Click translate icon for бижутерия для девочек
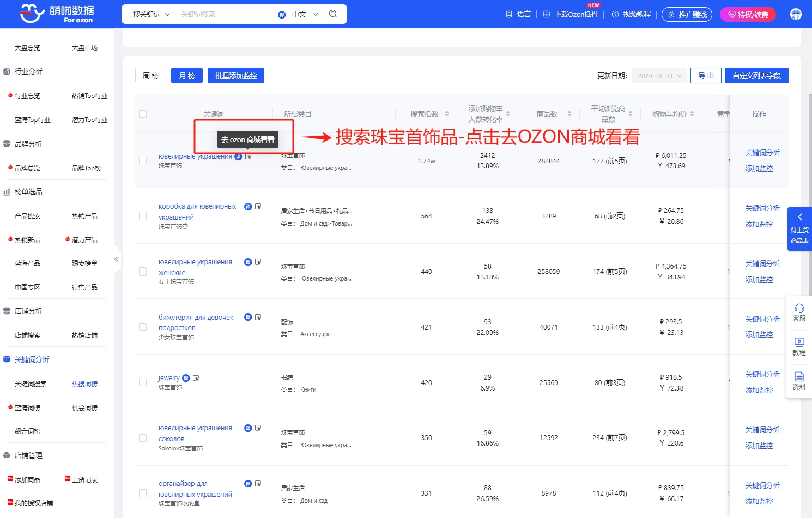The width and height of the screenshot is (812, 518). [248, 317]
